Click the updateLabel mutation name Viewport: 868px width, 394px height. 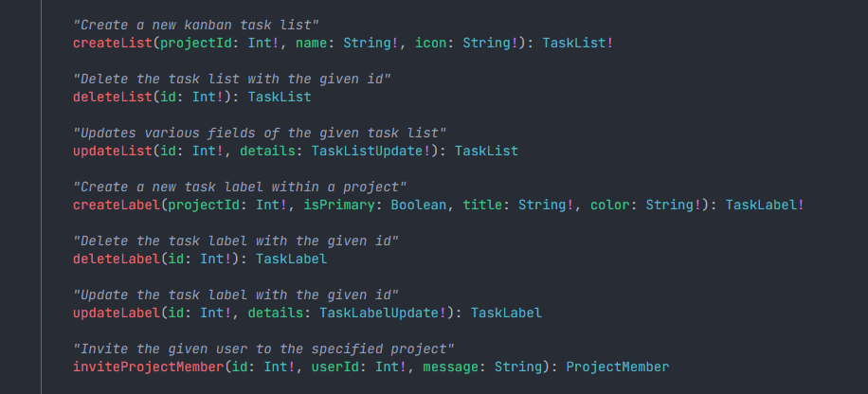[117, 313]
